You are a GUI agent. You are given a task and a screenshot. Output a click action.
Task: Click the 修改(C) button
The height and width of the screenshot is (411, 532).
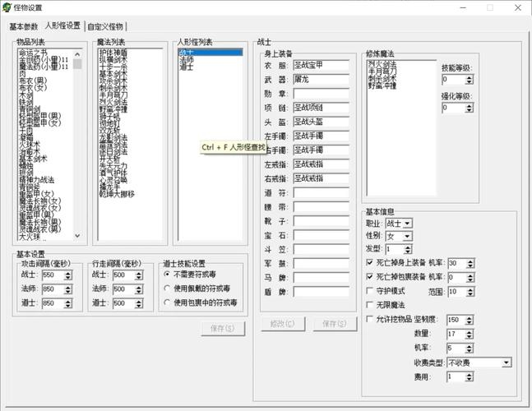point(283,324)
